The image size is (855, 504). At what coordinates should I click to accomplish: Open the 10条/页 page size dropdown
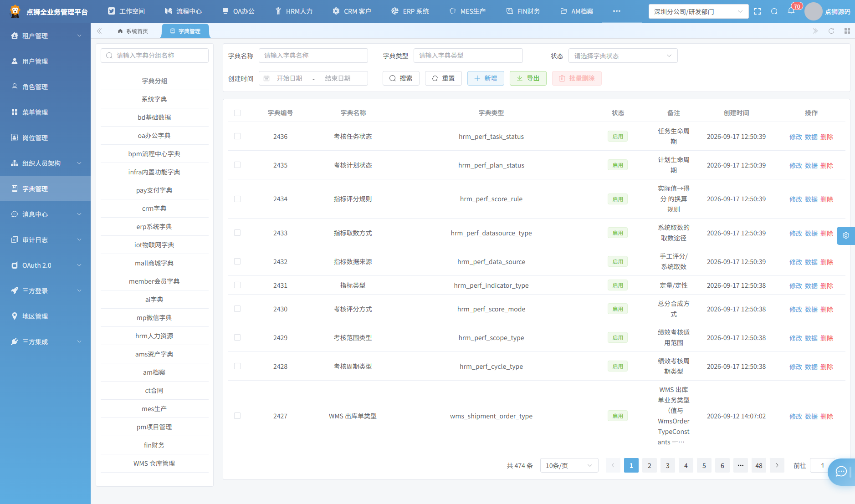pyautogui.click(x=569, y=465)
